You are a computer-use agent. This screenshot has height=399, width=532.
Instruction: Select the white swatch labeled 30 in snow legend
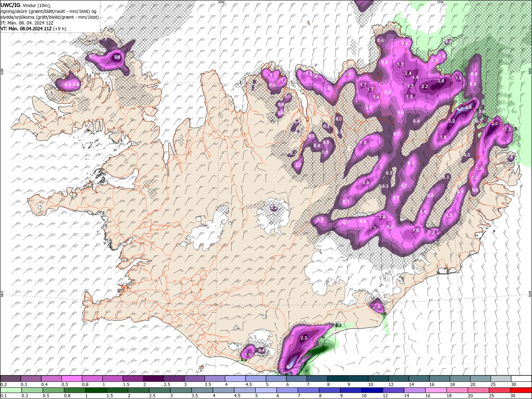pos(521,379)
